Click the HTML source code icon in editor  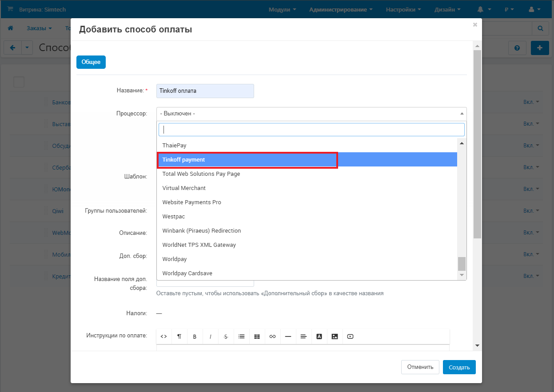click(x=163, y=337)
